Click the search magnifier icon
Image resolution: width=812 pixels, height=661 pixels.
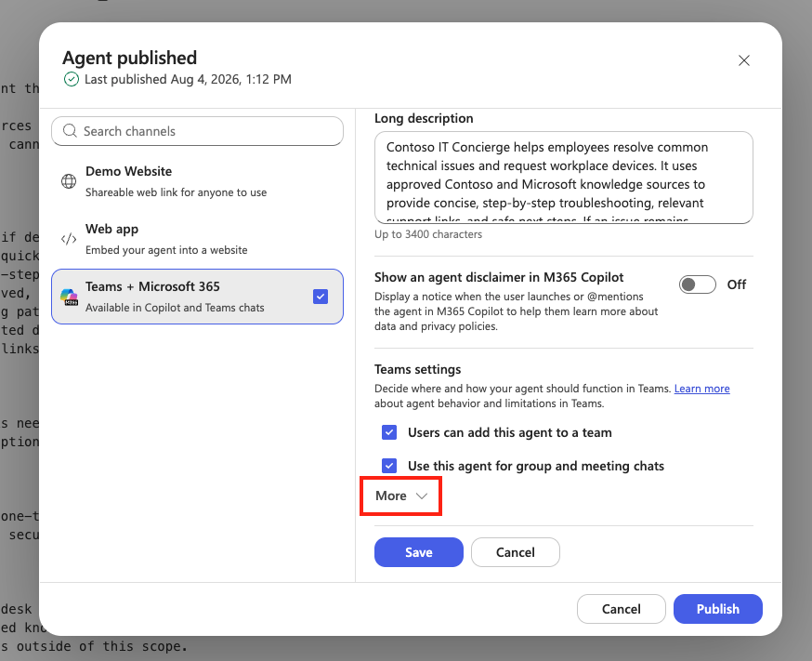pos(70,130)
